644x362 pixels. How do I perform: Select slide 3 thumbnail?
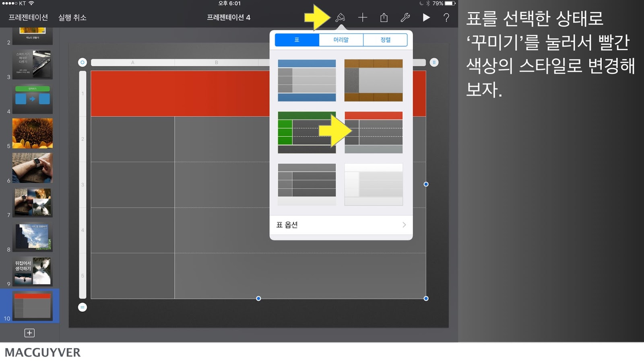tap(33, 65)
